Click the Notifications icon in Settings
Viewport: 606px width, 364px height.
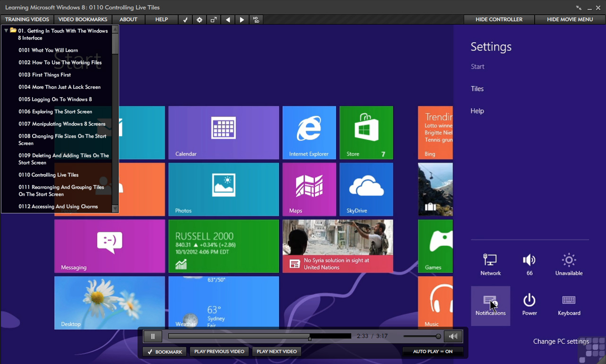point(490,305)
